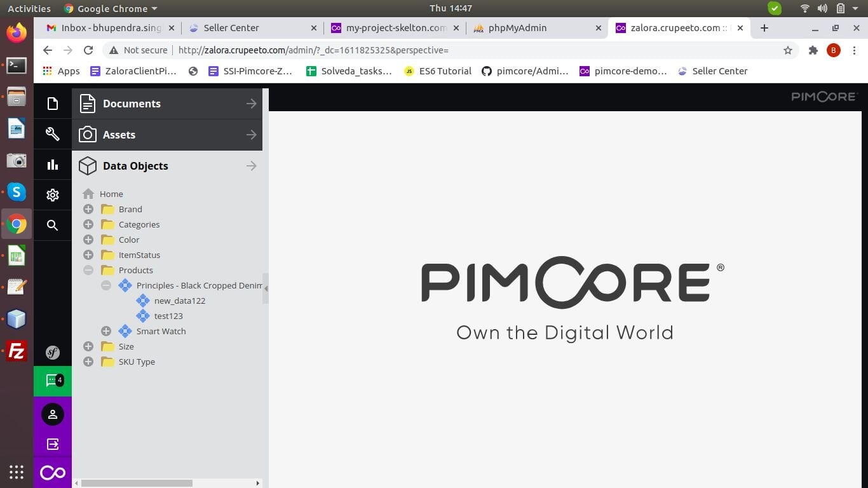The height and width of the screenshot is (488, 868).
Task: Reload the page in Chrome
Action: (88, 50)
